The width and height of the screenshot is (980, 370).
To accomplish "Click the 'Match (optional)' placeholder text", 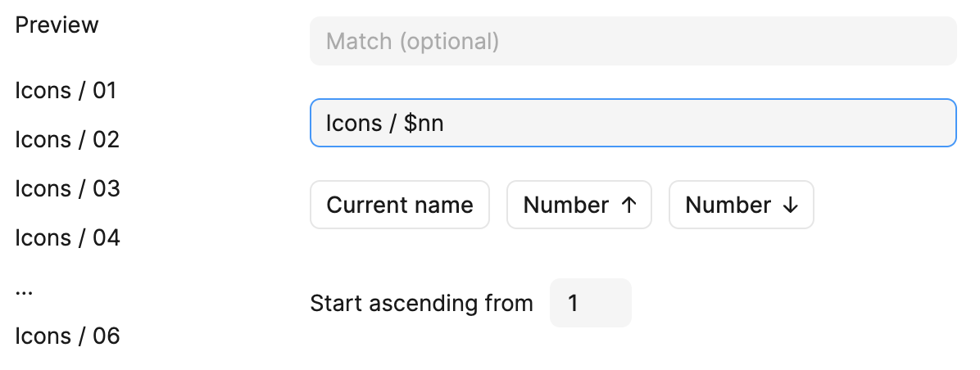I will 412,41.
